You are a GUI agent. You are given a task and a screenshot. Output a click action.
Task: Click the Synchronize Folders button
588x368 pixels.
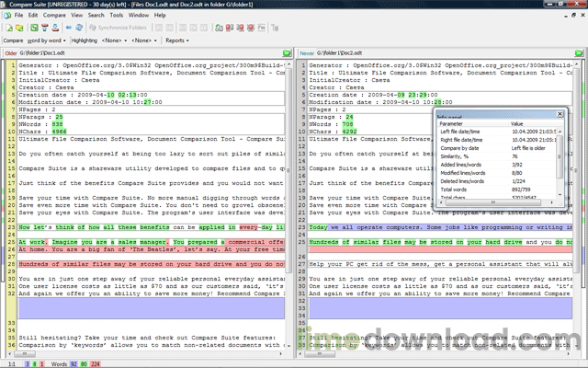pos(119,28)
